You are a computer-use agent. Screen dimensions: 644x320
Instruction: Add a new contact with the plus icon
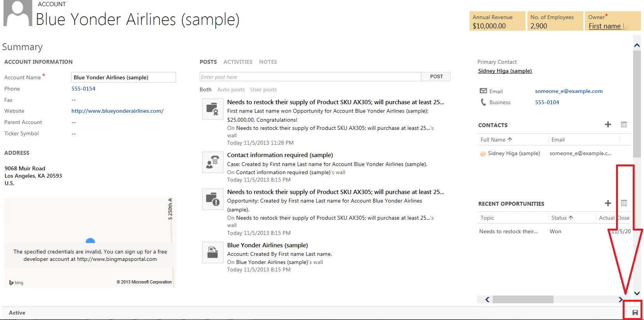(608, 124)
